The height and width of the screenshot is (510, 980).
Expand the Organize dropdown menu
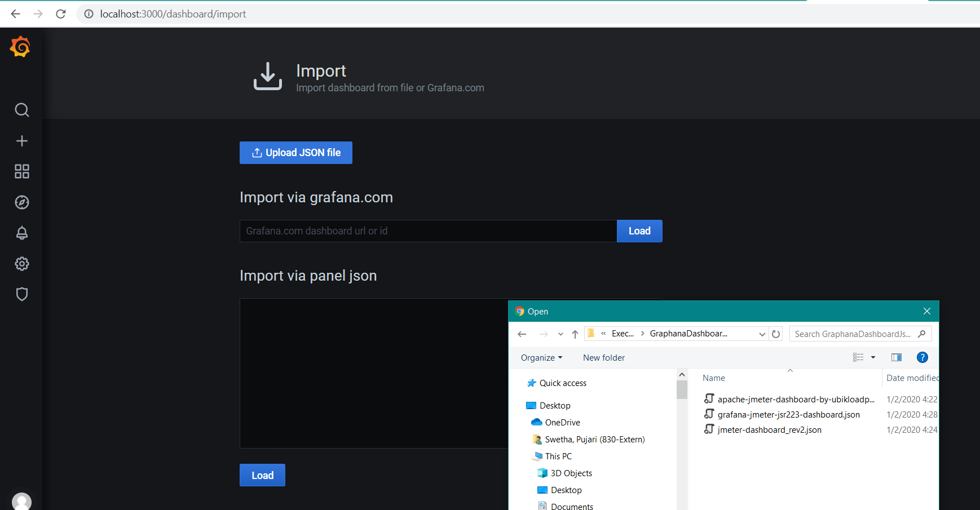point(541,358)
